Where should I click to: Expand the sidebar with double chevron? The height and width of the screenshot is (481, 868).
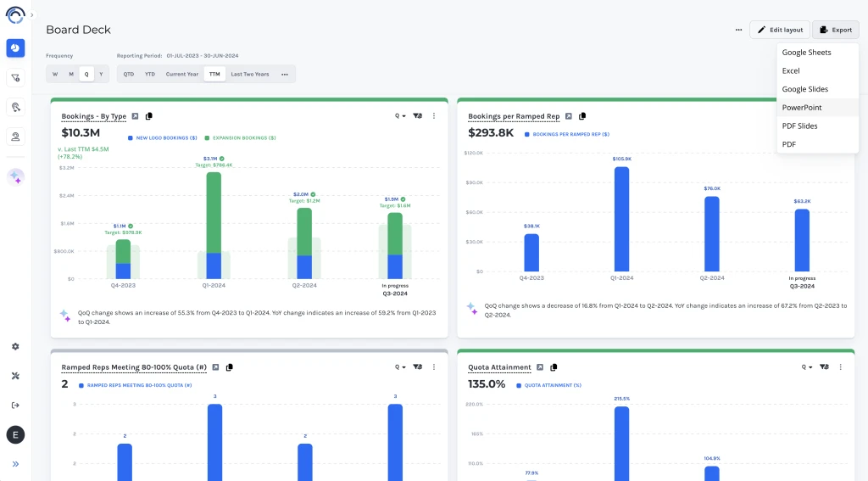pyautogui.click(x=15, y=464)
